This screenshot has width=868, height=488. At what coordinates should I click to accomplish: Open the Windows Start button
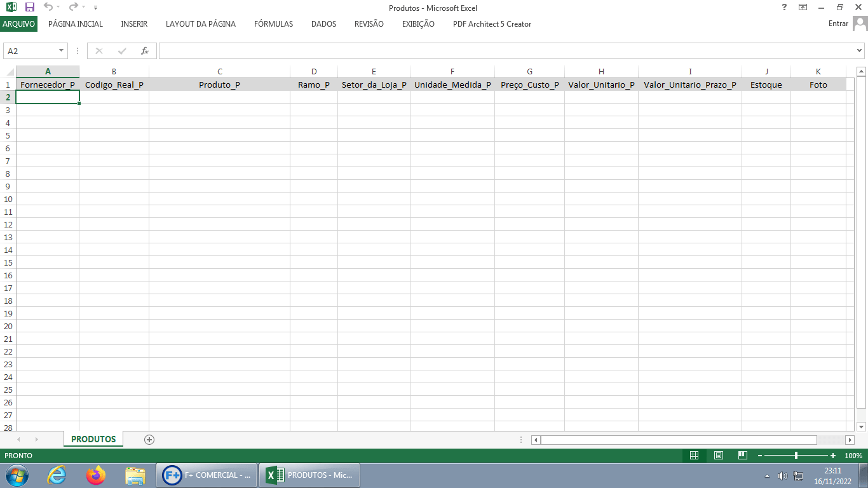pyautogui.click(x=17, y=475)
